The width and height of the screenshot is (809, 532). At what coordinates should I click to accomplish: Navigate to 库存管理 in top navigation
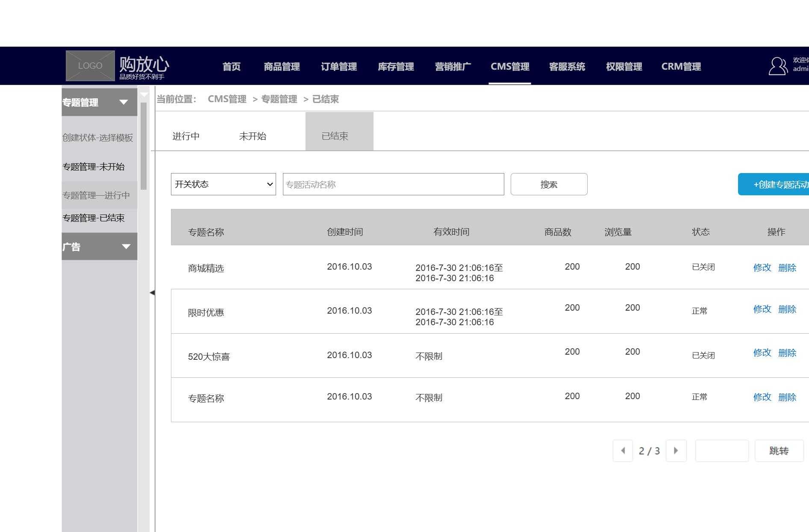pos(395,66)
